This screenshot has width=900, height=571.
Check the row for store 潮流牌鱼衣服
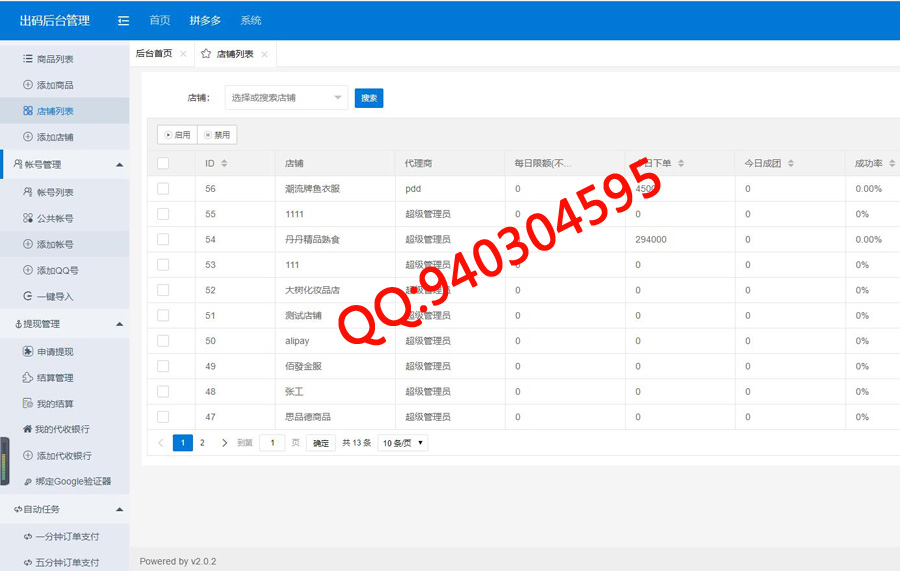(x=163, y=188)
